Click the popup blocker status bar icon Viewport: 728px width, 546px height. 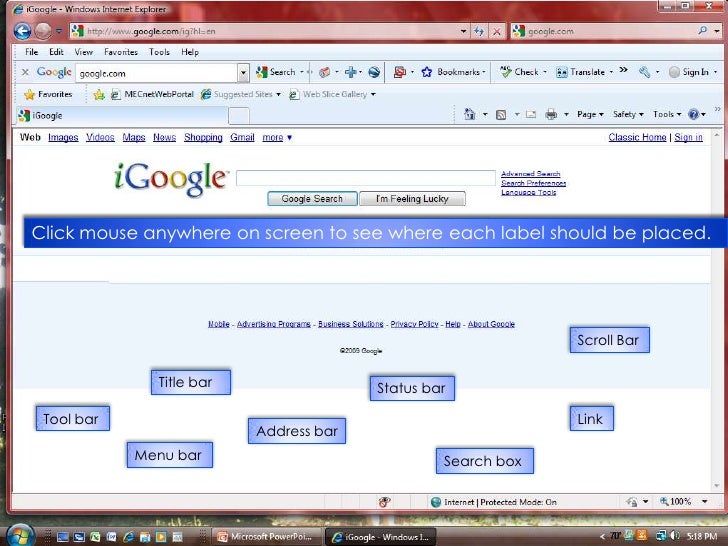(x=384, y=502)
